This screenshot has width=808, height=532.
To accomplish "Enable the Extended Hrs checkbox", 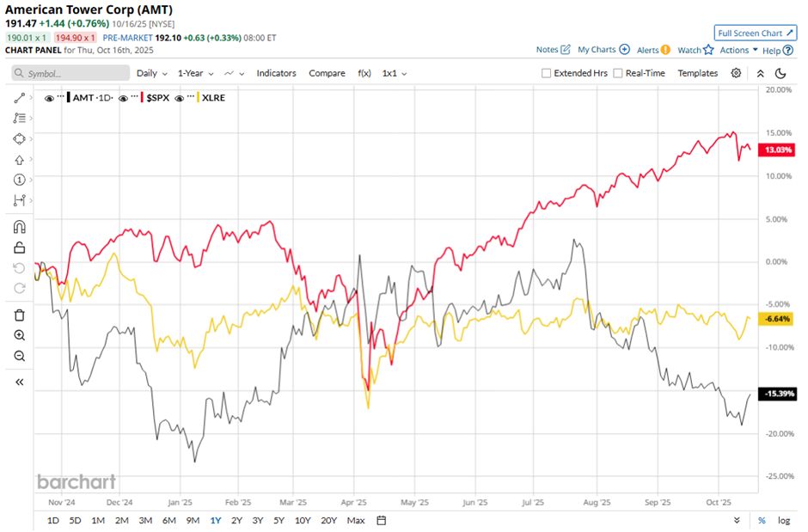I will [546, 73].
